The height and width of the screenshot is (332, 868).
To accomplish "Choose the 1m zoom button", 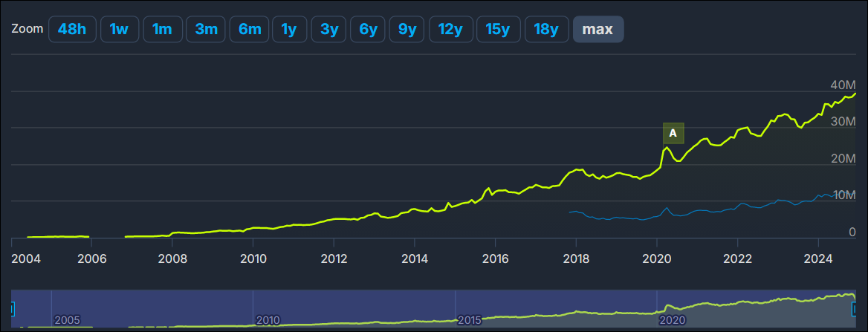I will (x=162, y=30).
